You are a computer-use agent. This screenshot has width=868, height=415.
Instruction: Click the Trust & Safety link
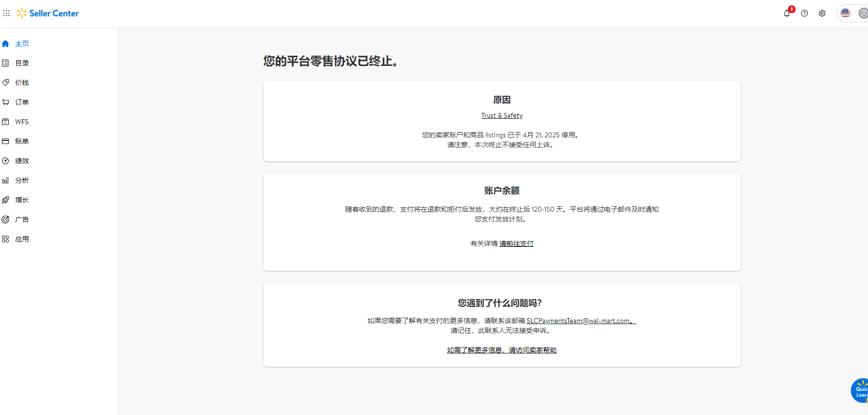point(502,116)
